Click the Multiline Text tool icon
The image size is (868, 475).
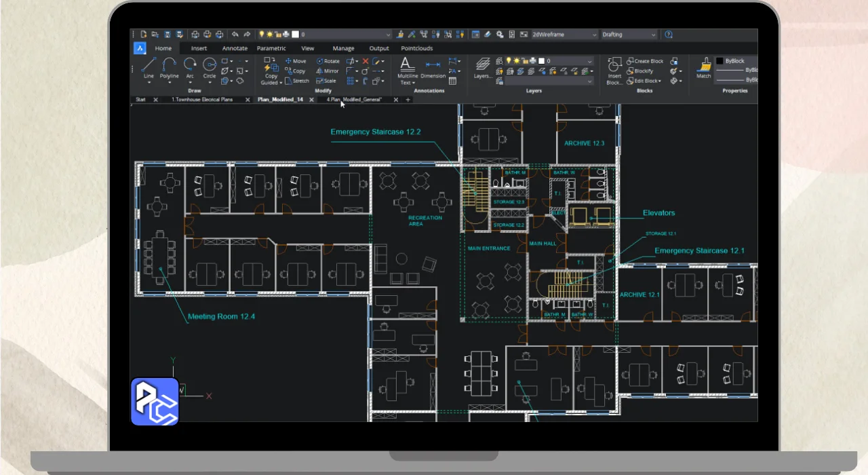click(x=406, y=66)
